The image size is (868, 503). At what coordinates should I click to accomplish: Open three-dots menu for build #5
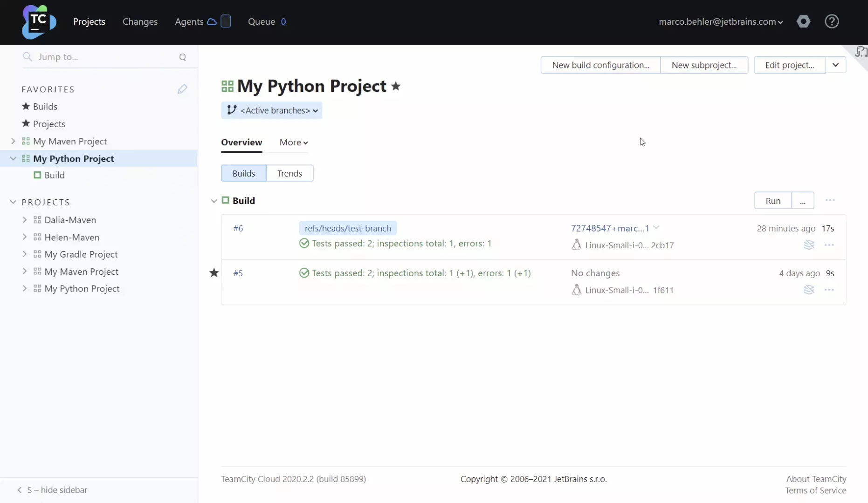(x=829, y=290)
